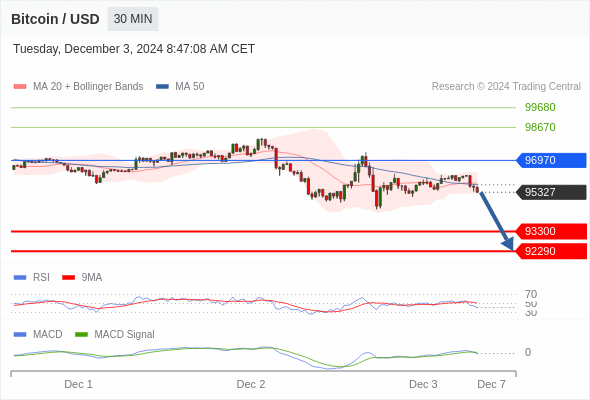Click the 92290 support price label
Screen dimensions: 590x400
click(x=550, y=251)
